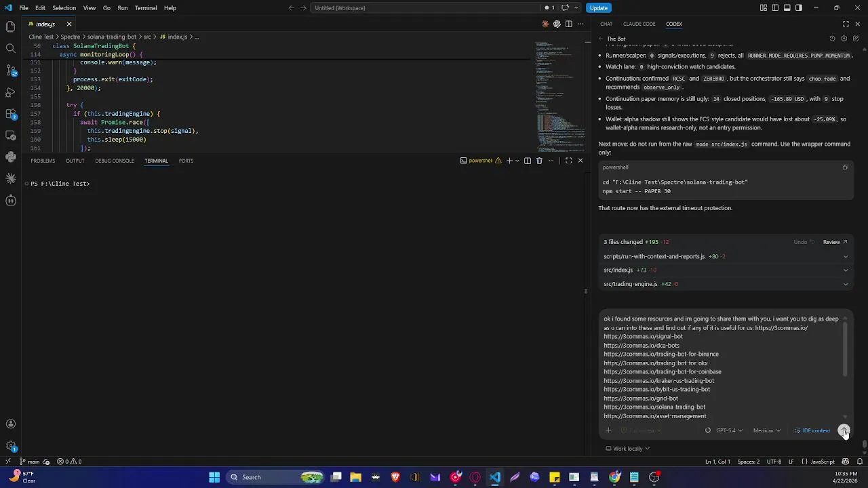Open the Selection menu

pyautogui.click(x=64, y=8)
